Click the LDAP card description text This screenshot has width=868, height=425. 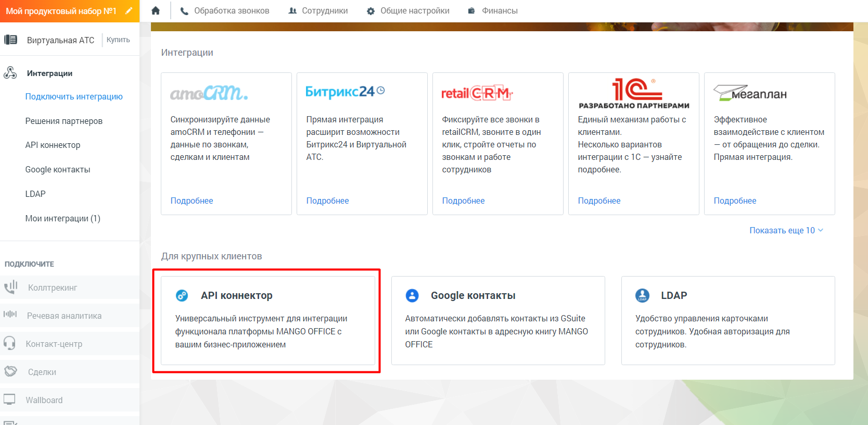pyautogui.click(x=712, y=331)
